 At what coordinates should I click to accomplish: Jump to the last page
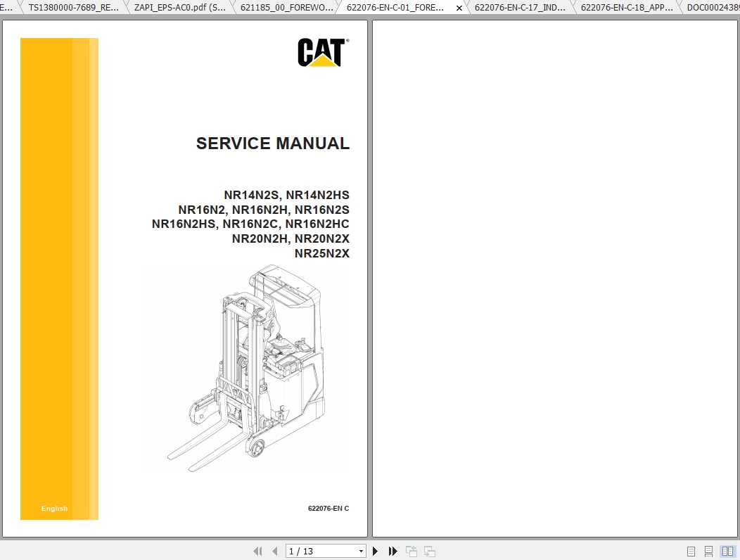tap(393, 551)
